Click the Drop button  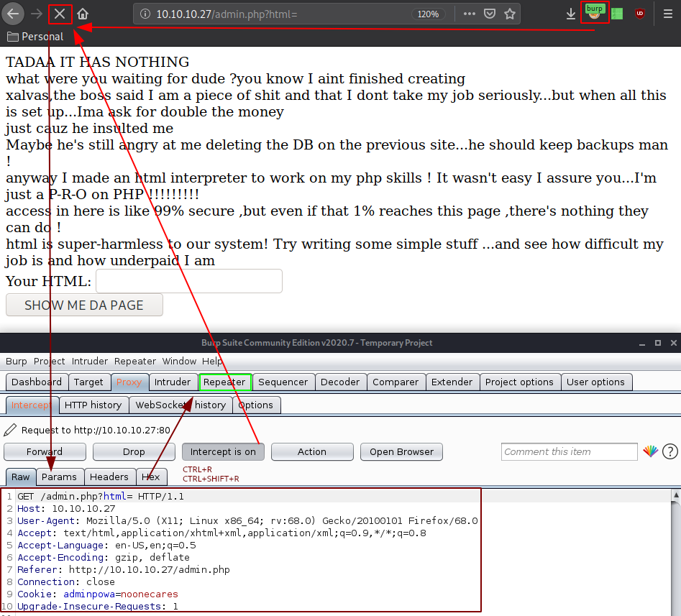134,451
